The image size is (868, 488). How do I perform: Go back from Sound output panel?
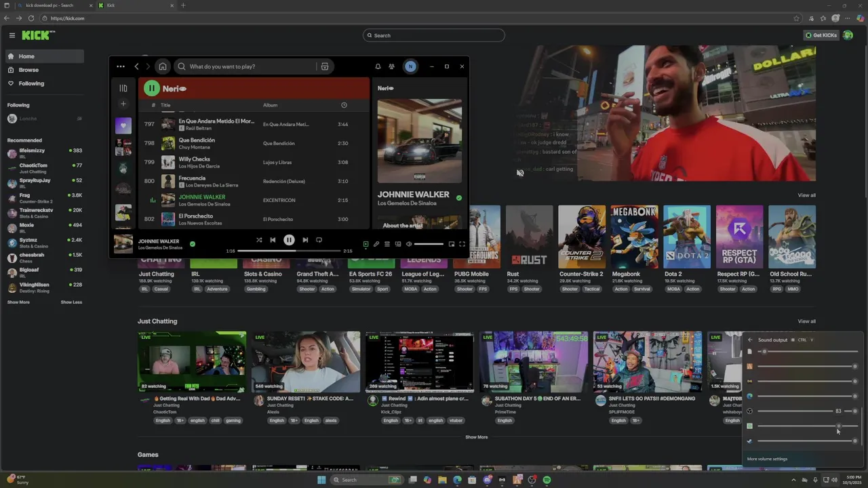[750, 340]
